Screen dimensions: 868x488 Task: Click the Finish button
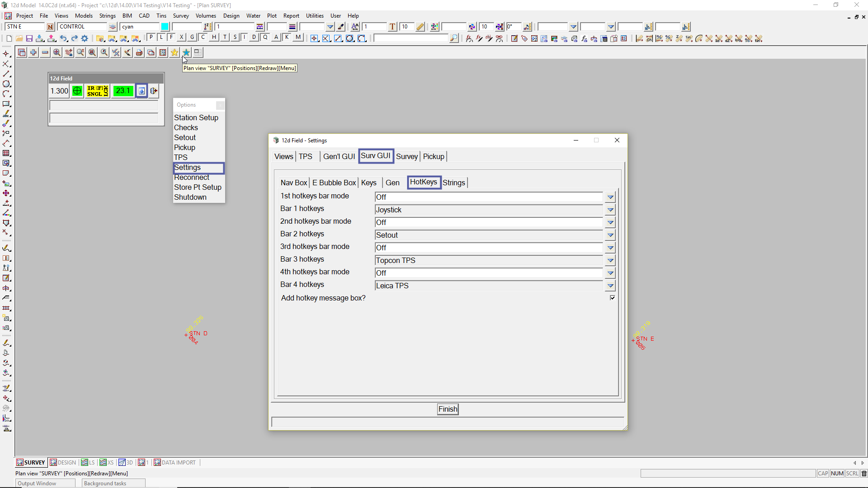[448, 409]
